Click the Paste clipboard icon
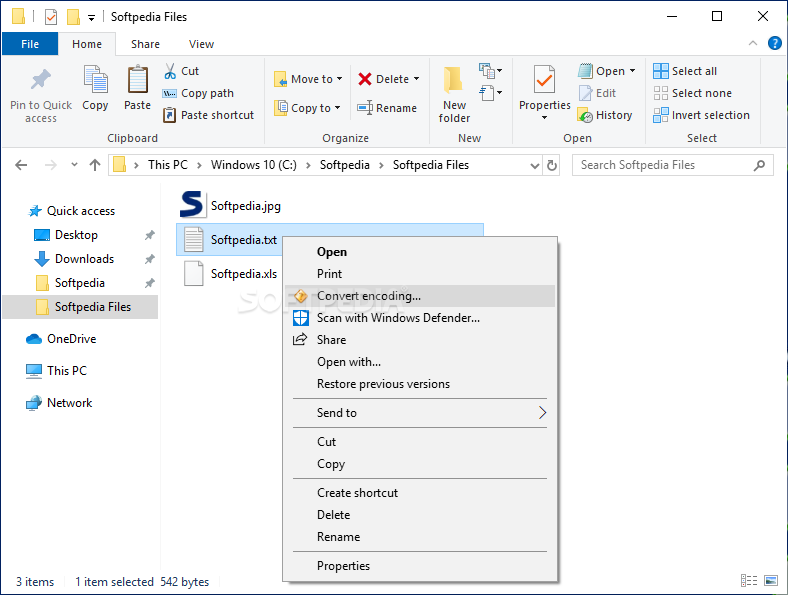Screen dimensions: 788x595 pyautogui.click(x=137, y=79)
